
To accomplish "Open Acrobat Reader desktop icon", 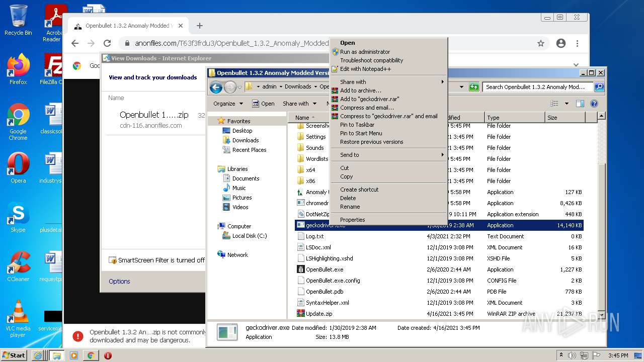I will [54, 23].
